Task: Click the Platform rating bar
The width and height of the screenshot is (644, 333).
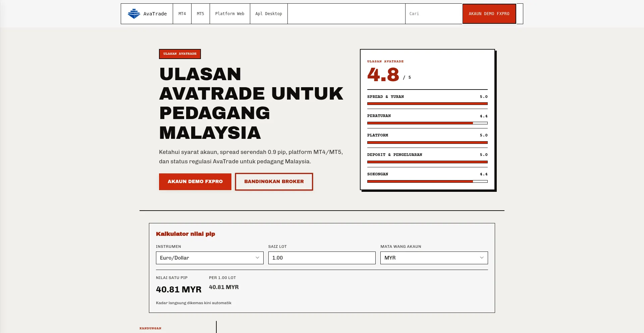Action: point(427,143)
